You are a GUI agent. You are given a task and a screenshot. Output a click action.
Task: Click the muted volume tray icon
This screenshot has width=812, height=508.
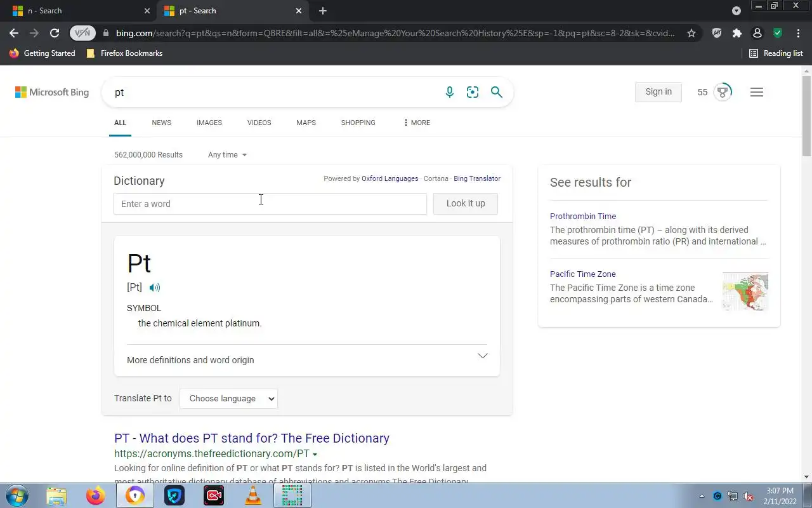(x=749, y=496)
